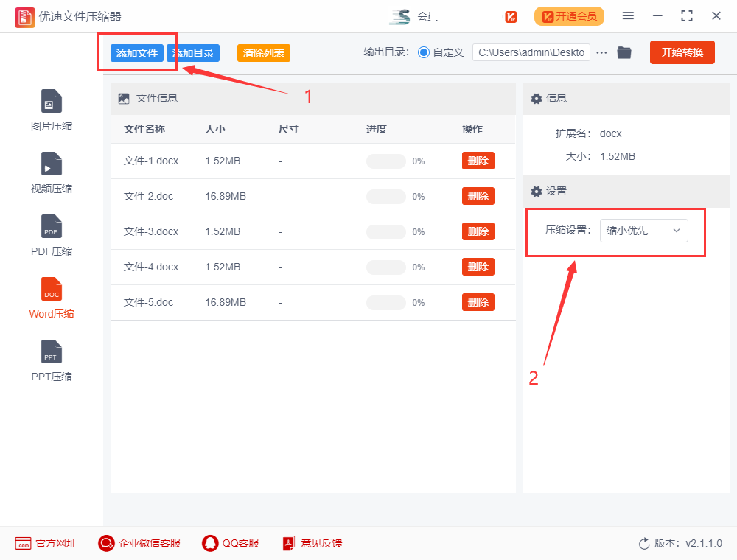Click the 16.89MB size of 文件-2.doc
The height and width of the screenshot is (560, 737).
226,197
